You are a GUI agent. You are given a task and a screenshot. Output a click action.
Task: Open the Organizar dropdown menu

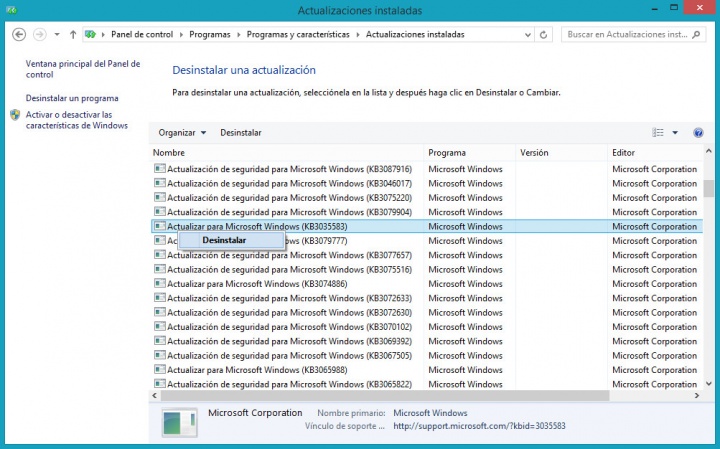[182, 133]
